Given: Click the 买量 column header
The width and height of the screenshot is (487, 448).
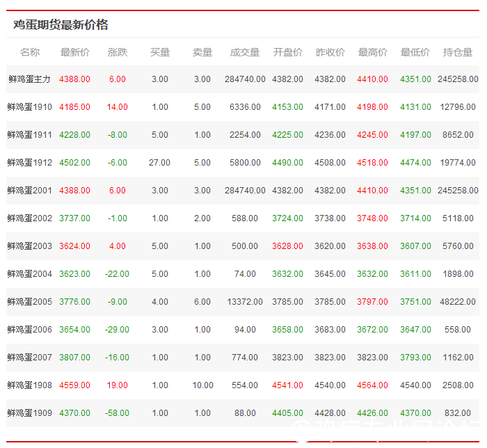Looking at the screenshot, I should tap(160, 52).
